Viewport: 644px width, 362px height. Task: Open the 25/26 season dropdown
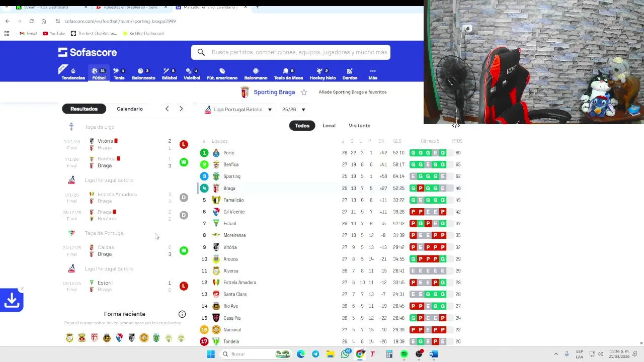pyautogui.click(x=293, y=110)
